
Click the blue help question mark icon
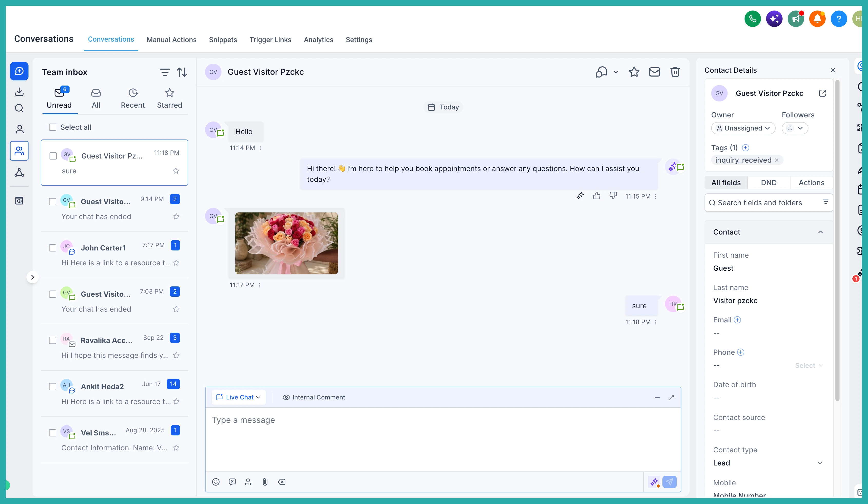(x=839, y=18)
